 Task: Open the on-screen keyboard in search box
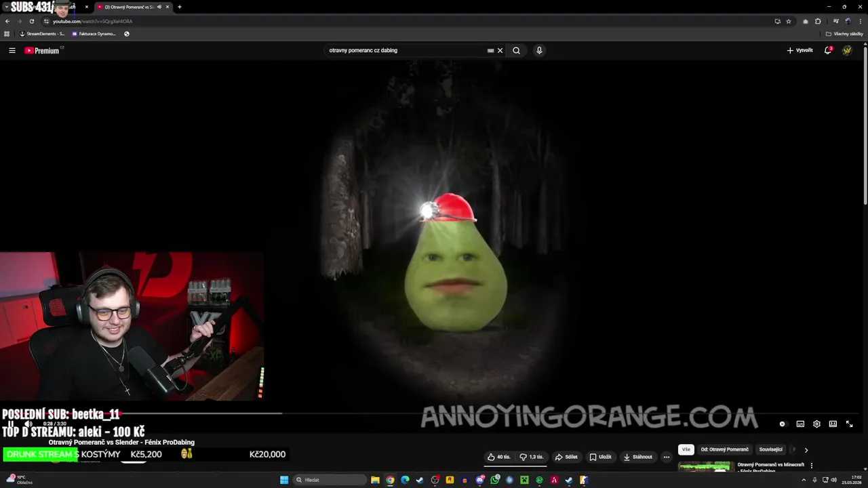[490, 50]
